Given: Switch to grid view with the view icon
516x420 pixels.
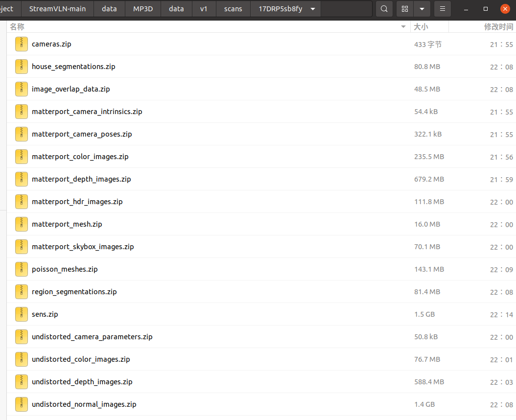Looking at the screenshot, I should click(x=404, y=9).
